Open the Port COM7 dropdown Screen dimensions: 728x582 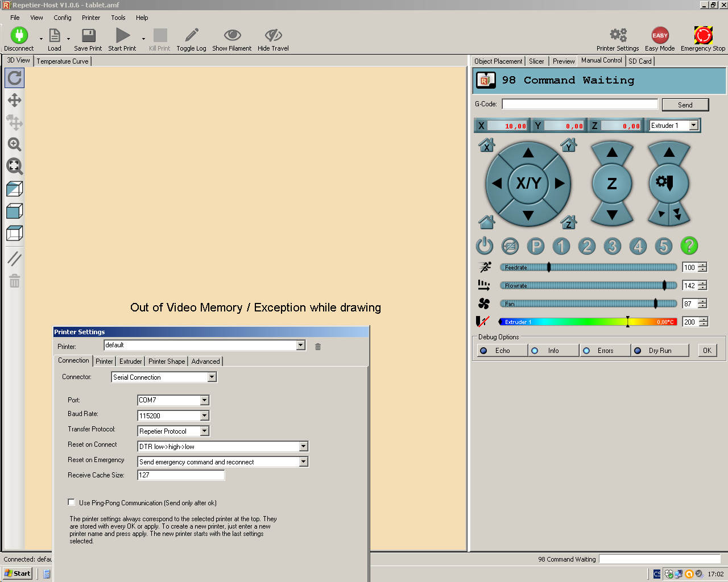coord(204,400)
